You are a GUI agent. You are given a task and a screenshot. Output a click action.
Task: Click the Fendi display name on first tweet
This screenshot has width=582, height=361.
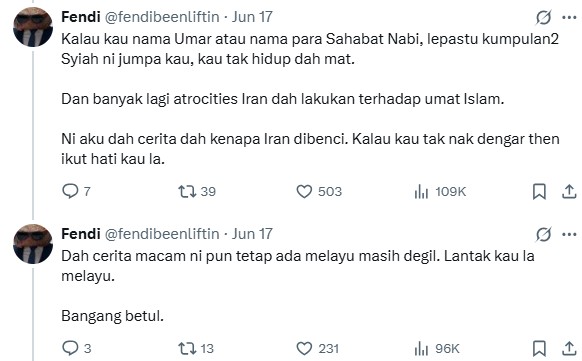(x=81, y=17)
